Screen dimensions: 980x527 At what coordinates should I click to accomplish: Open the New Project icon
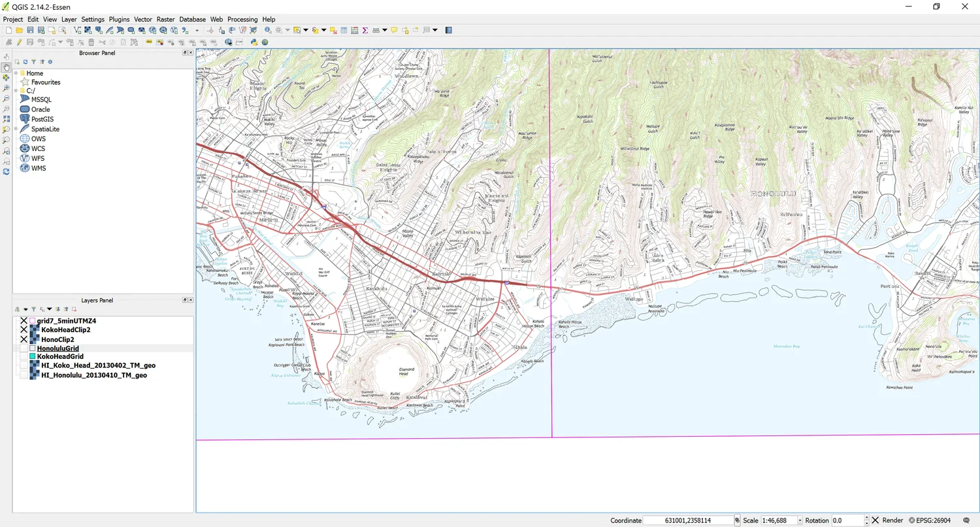coord(8,29)
